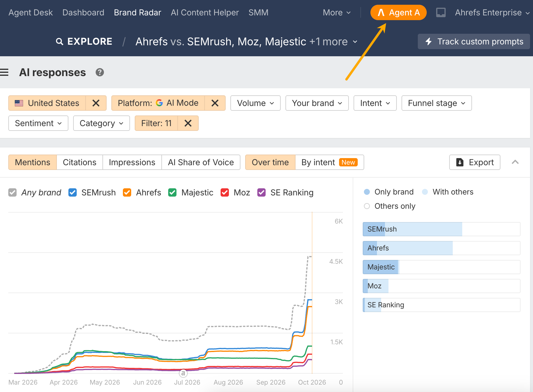Uncheck the SE Ranking brand checkbox

point(261,192)
